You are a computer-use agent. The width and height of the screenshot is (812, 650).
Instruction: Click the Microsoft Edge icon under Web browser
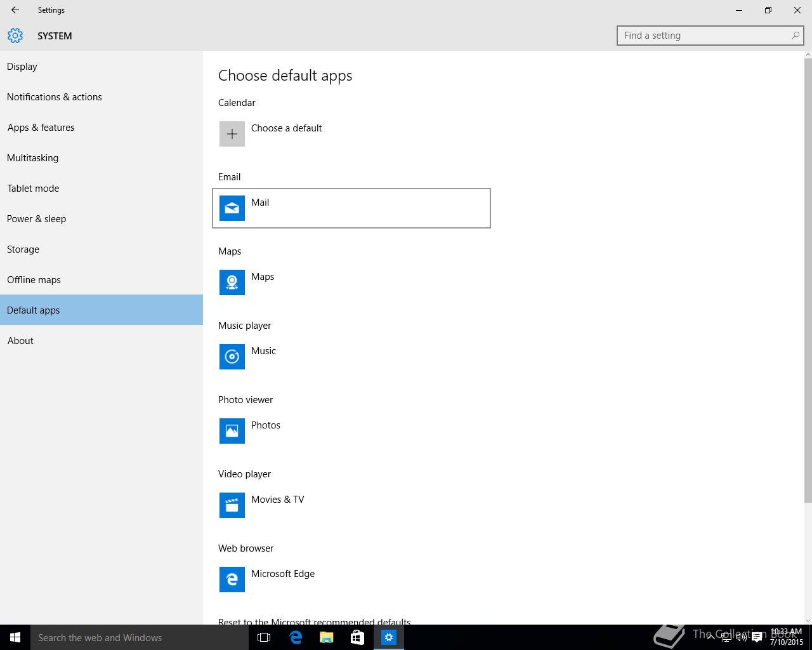[232, 580]
